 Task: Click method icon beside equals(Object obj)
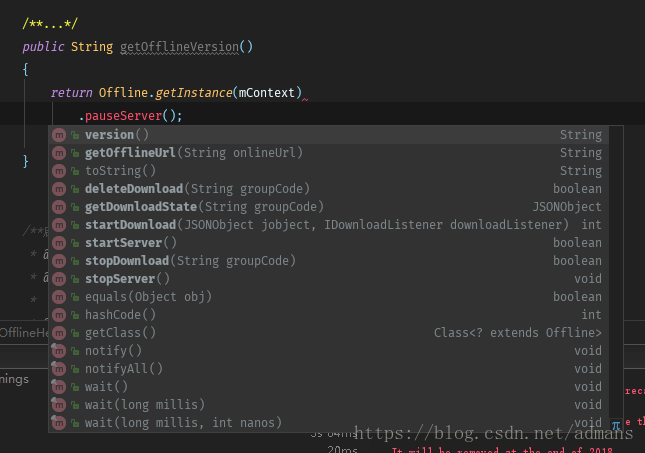(x=59, y=297)
